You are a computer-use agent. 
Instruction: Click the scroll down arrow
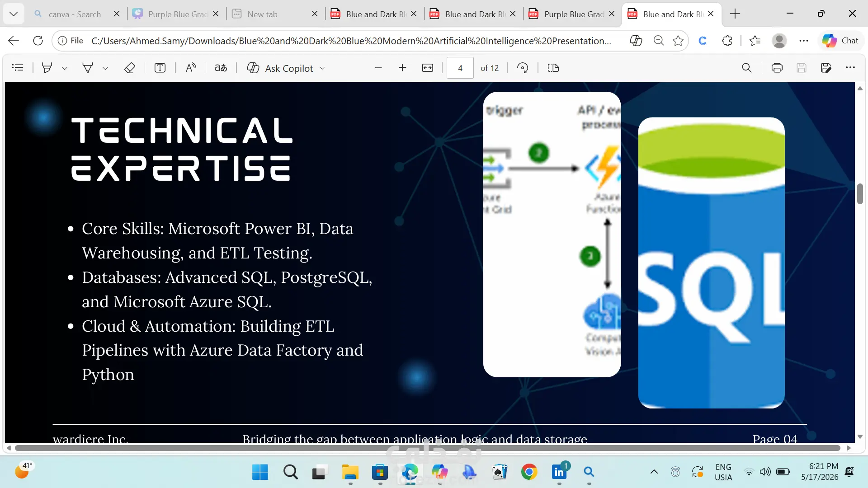[860, 436]
